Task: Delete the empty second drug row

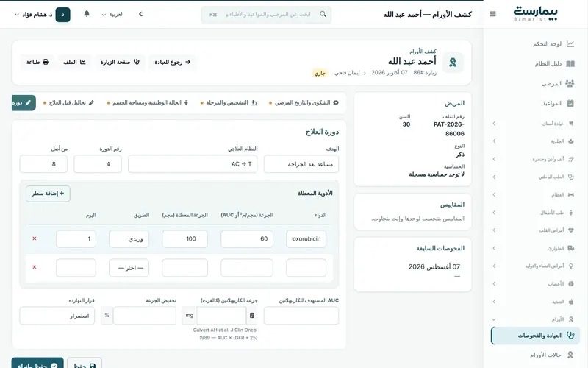Action: 35,267
